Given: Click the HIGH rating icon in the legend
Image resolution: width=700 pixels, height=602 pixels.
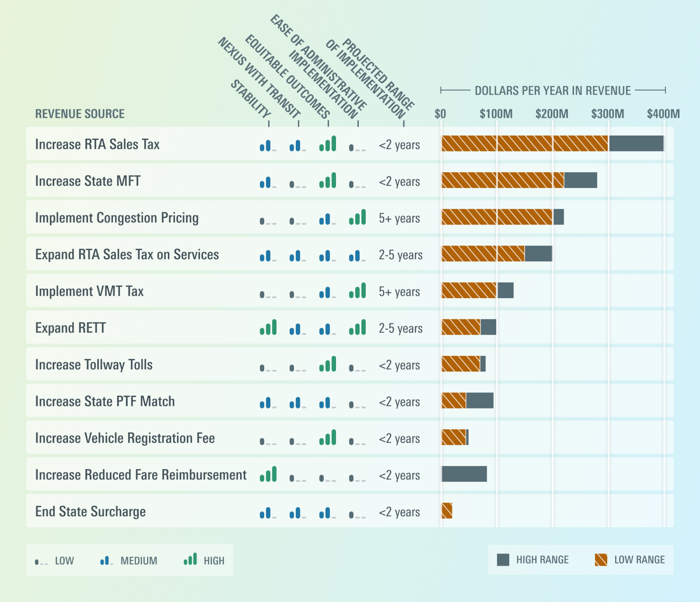Looking at the screenshot, I should (x=191, y=560).
